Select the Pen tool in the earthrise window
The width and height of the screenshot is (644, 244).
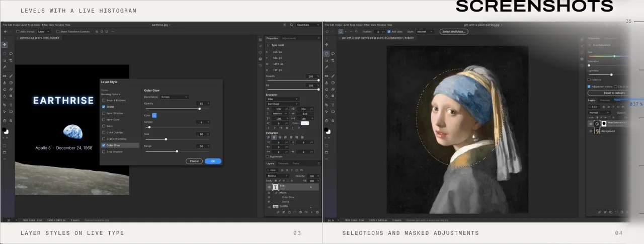(x=5, y=105)
